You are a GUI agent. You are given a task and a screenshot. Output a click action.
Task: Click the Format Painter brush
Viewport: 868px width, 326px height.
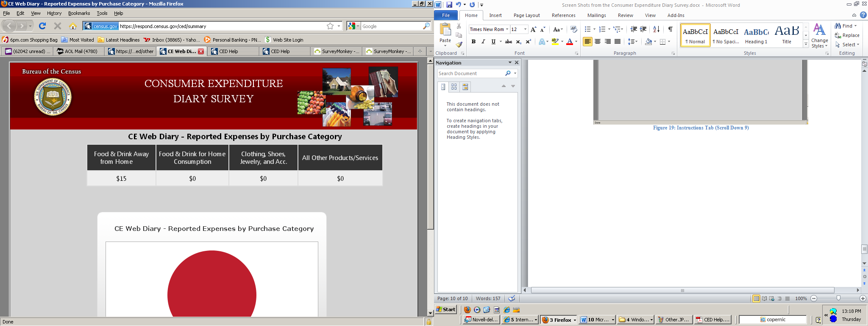coord(459,45)
